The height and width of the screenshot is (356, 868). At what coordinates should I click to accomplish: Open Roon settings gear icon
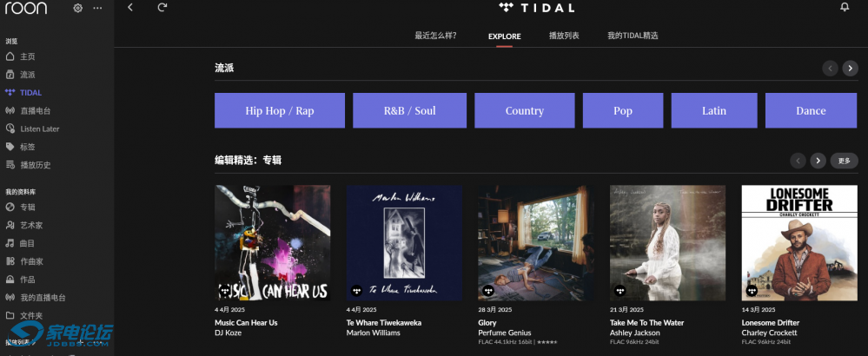point(77,8)
